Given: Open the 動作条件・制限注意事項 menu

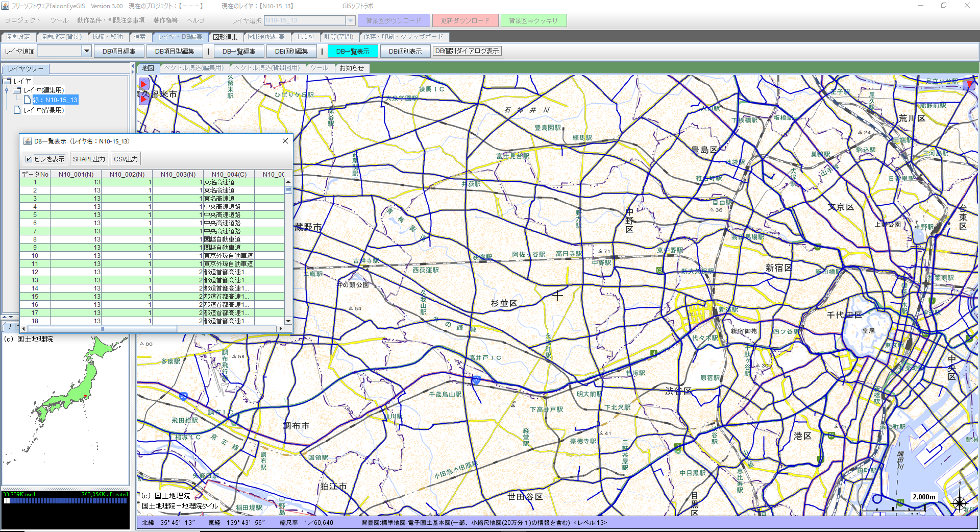Looking at the screenshot, I should tap(111, 20).
